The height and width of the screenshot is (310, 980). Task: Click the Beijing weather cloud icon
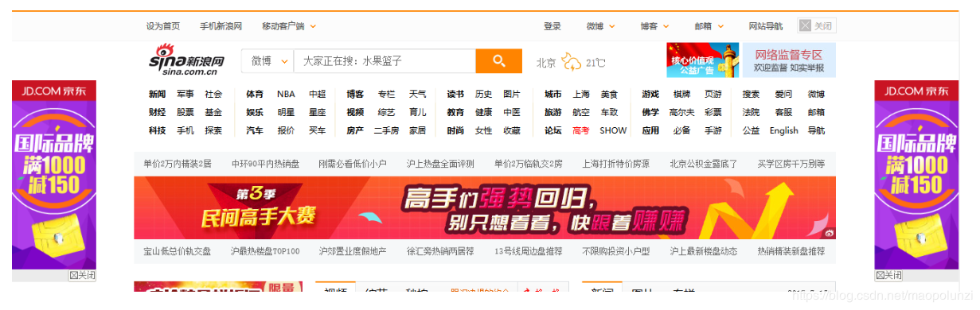(x=572, y=62)
